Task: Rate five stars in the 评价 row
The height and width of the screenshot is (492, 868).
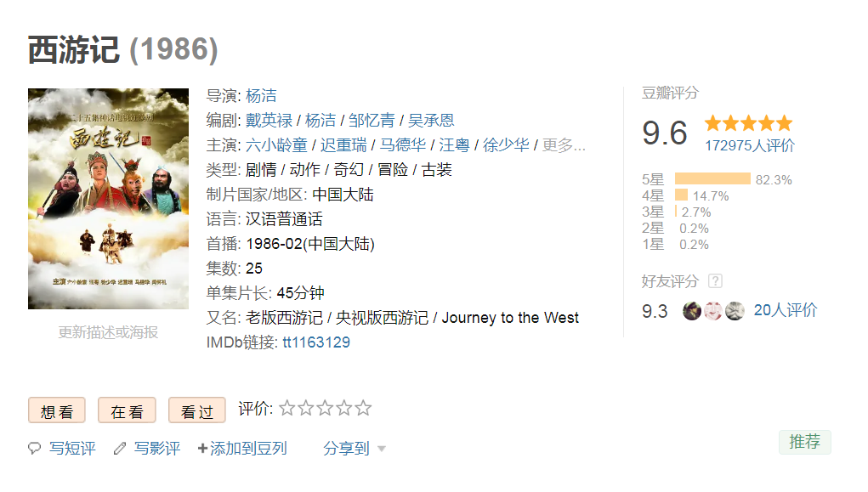Action: tap(363, 409)
